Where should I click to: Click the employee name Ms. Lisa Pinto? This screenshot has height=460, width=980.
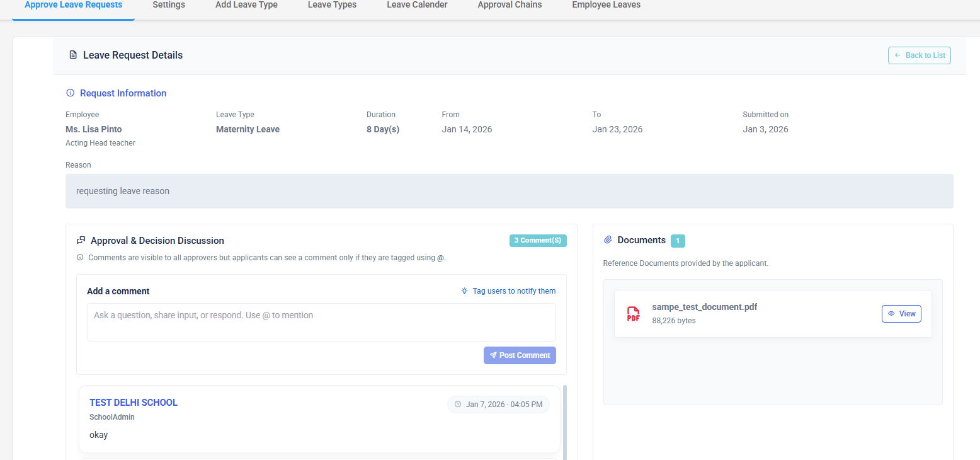(94, 129)
